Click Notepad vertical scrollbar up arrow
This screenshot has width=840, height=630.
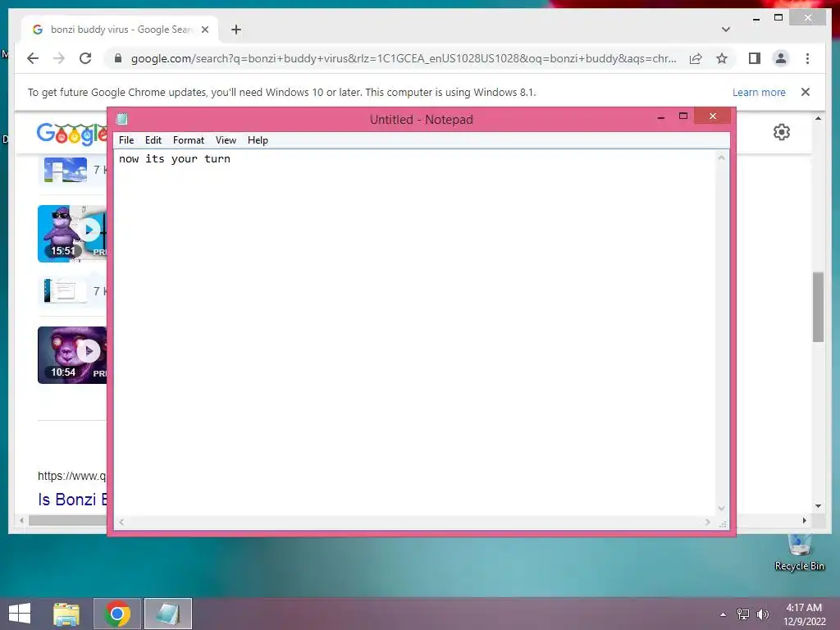[x=722, y=157]
